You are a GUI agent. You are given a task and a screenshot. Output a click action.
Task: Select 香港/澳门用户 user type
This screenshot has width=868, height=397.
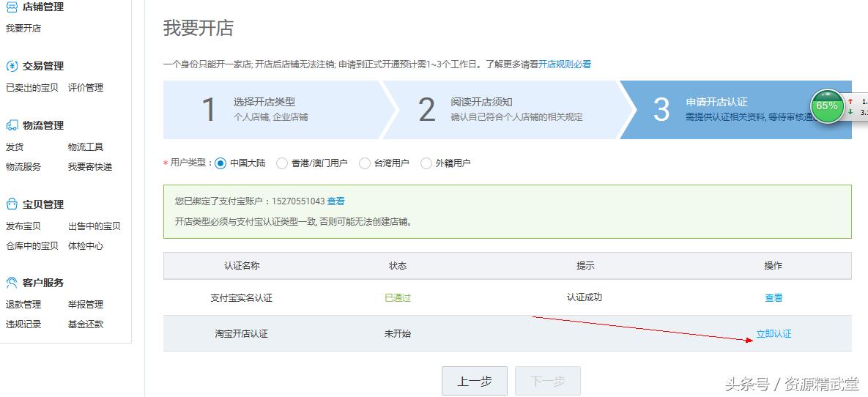pos(282,163)
